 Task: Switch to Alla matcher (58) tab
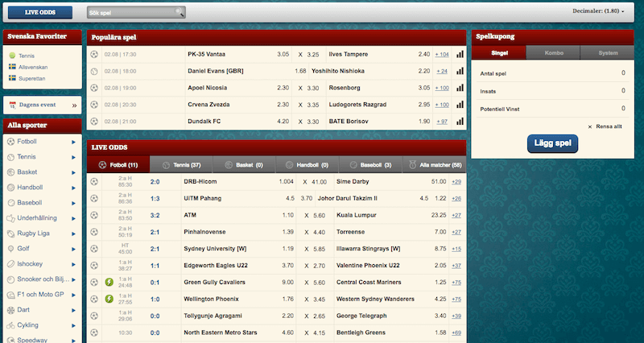[x=435, y=165]
